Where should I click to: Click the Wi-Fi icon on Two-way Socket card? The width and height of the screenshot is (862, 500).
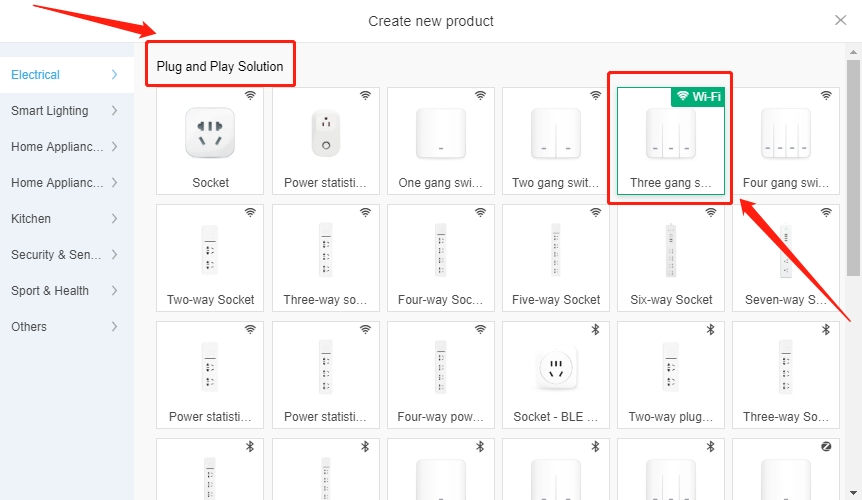[x=250, y=213]
